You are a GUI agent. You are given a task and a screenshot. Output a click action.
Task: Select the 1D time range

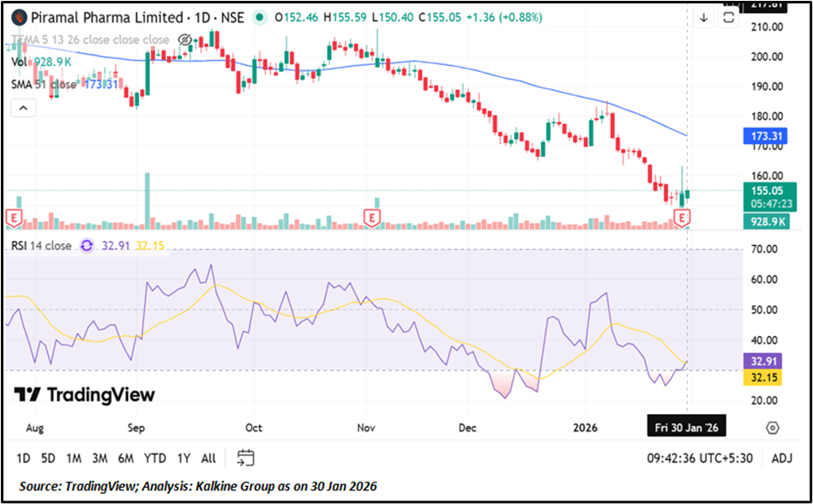tap(23, 458)
